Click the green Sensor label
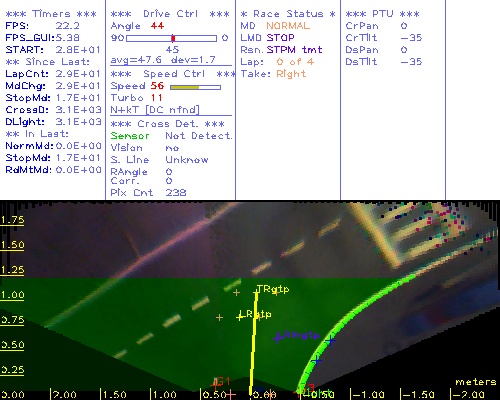Image resolution: width=500 pixels, height=400 pixels. 130,136
